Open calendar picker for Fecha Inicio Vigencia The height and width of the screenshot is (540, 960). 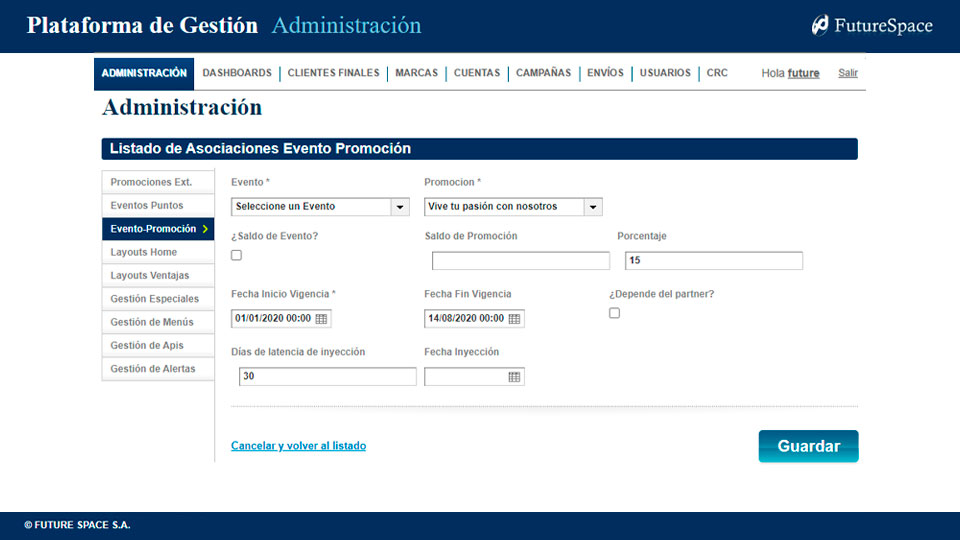tap(321, 318)
